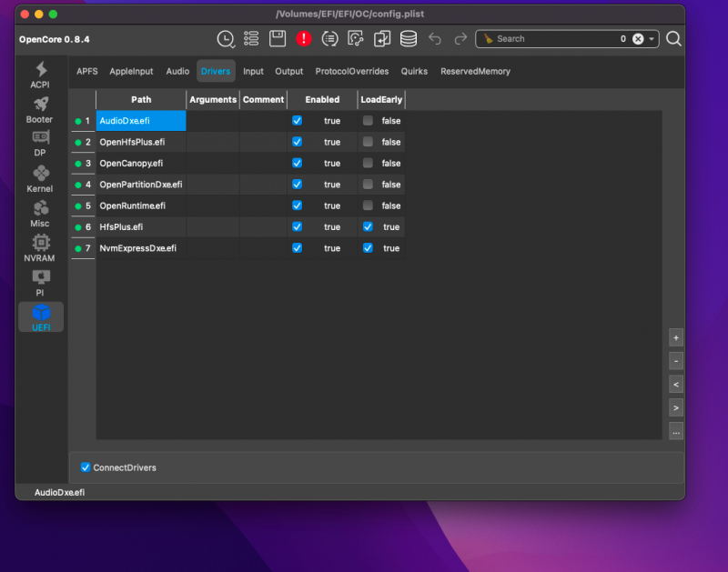Expand the search field dropdown arrow
The width and height of the screenshot is (728, 572).
point(652,39)
